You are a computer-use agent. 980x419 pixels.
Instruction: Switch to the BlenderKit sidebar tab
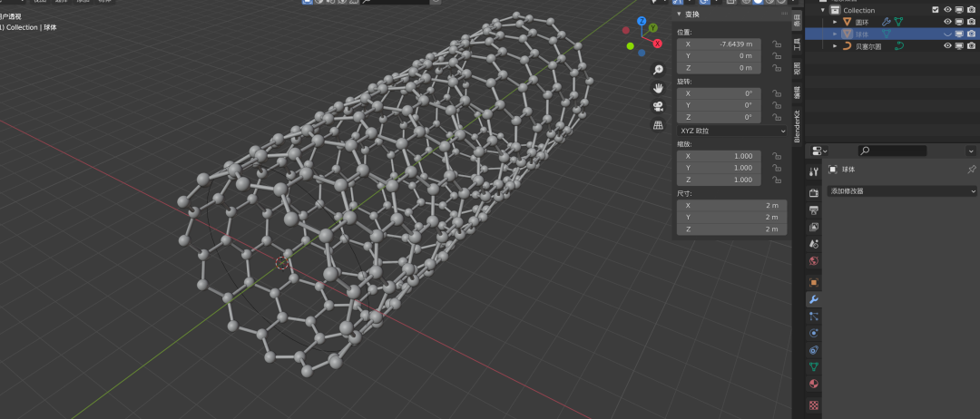click(797, 126)
